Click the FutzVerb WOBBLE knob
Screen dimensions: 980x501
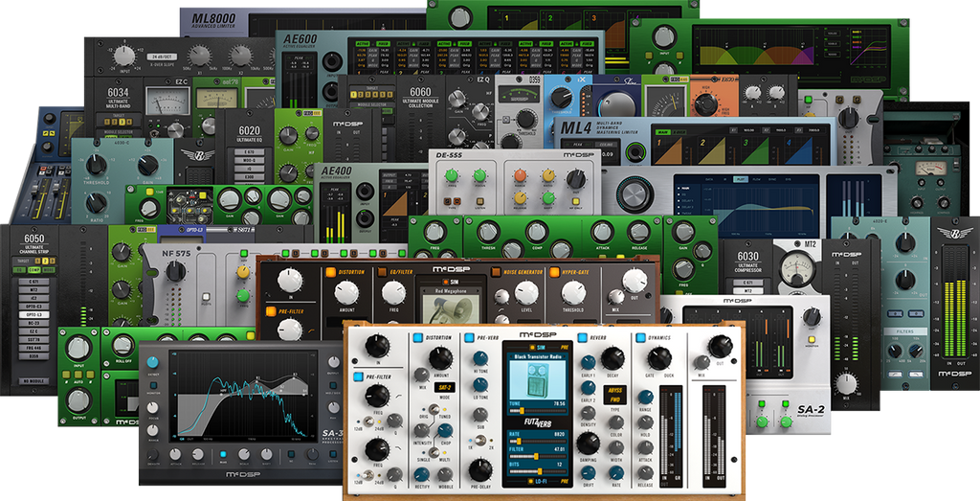click(445, 474)
